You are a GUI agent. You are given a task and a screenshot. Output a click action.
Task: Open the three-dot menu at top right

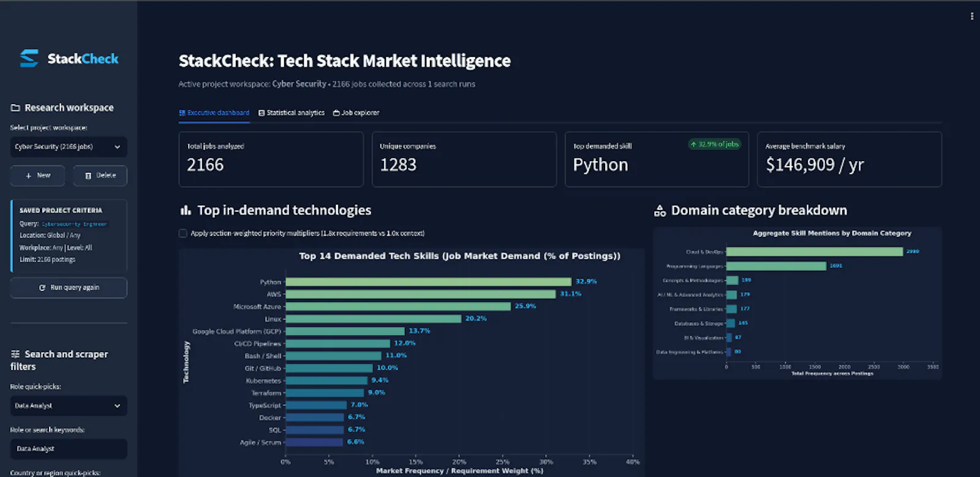coord(971,17)
